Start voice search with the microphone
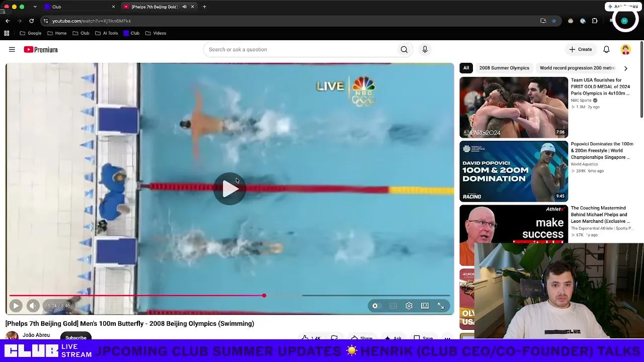This screenshot has width=644, height=362. point(425,49)
